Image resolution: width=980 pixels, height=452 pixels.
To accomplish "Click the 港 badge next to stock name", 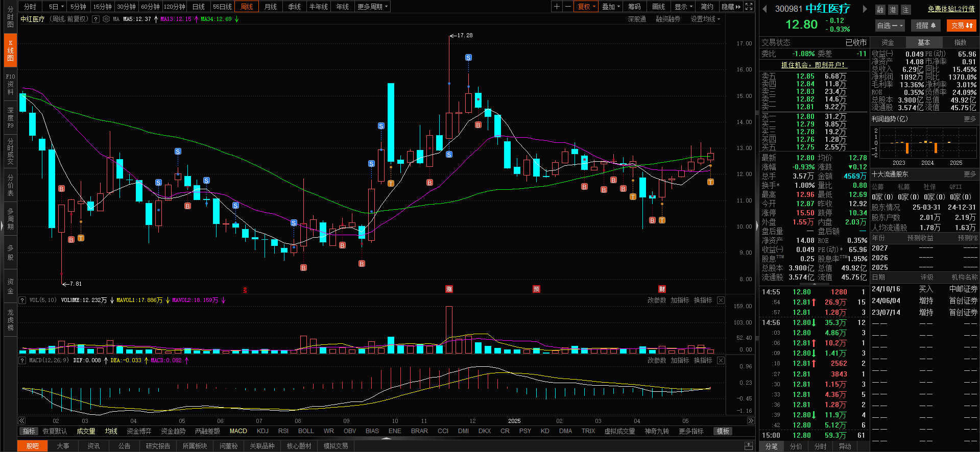I will [x=893, y=10].
